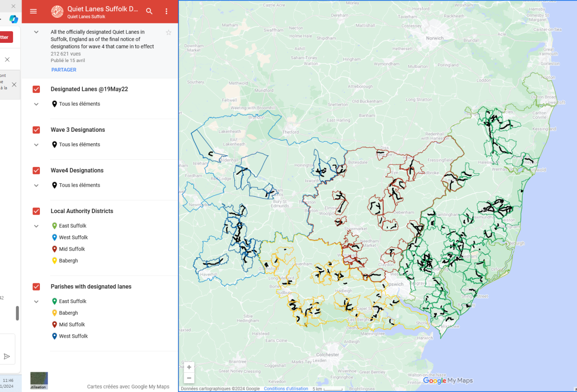Select Babergh under Parishes with designated lanes
The width and height of the screenshot is (577, 392).
[68, 313]
